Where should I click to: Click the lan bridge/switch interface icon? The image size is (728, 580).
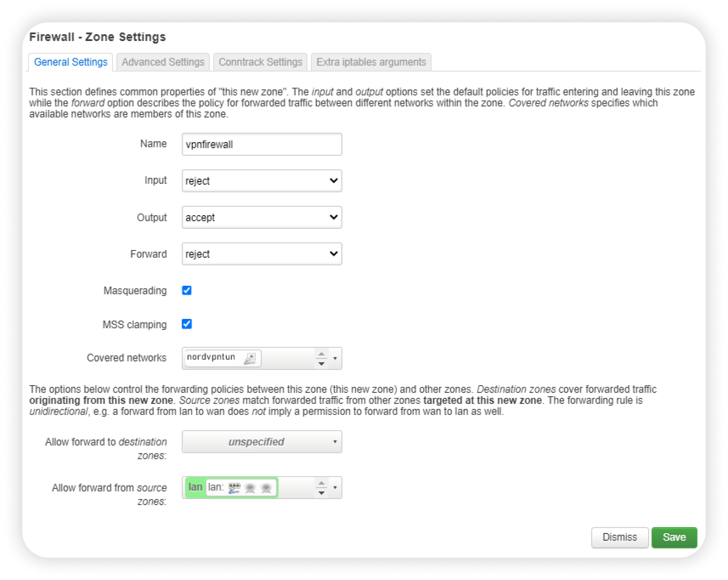[x=234, y=488]
